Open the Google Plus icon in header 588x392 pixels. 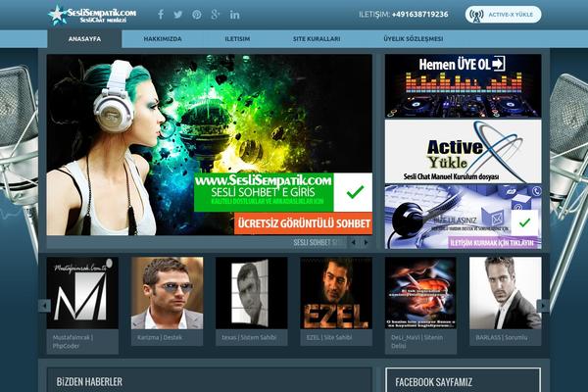(216, 15)
